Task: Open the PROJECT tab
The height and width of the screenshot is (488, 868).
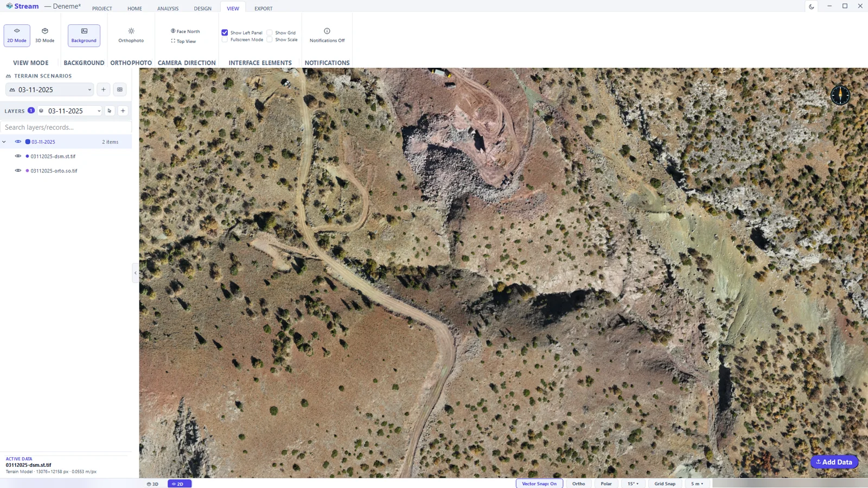Action: 102,9
